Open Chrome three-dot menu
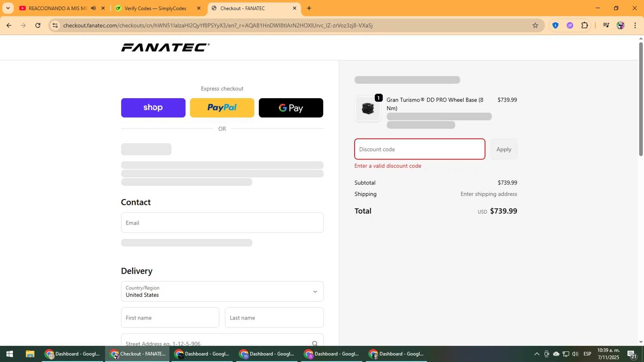This screenshot has width=644, height=362. coord(635,25)
